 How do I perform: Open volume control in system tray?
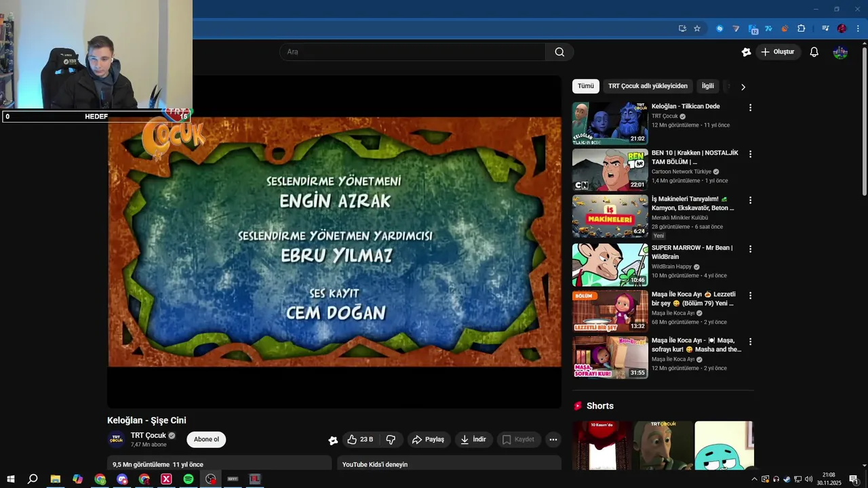coord(808,479)
